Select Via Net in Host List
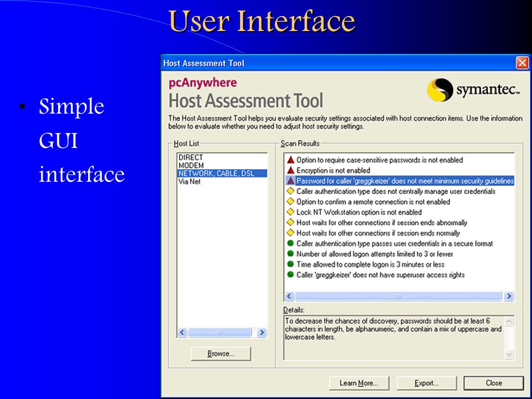This screenshot has height=399, width=532. (x=190, y=182)
